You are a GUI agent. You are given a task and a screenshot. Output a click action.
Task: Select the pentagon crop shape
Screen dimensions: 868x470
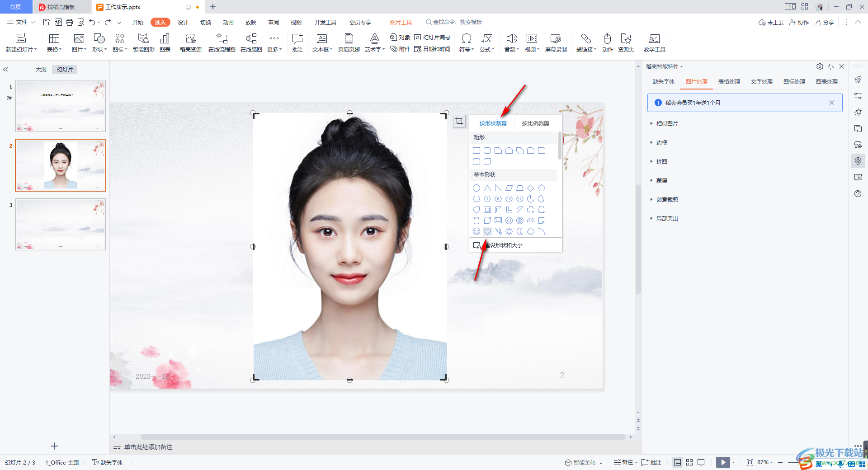click(x=542, y=188)
